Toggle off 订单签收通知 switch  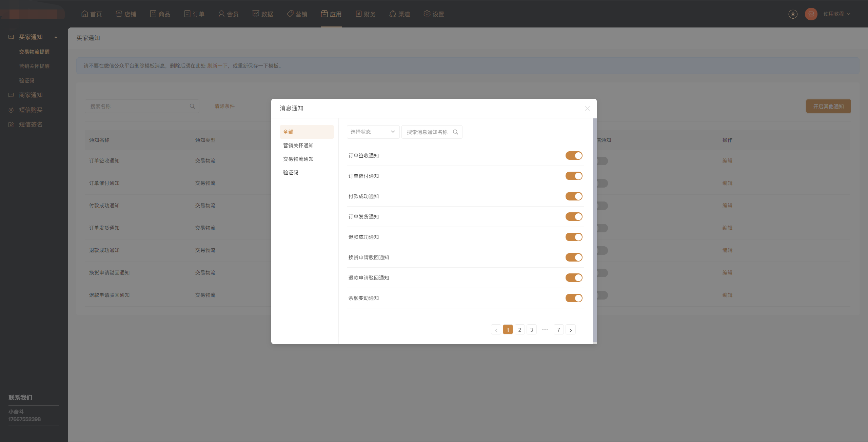pos(574,155)
